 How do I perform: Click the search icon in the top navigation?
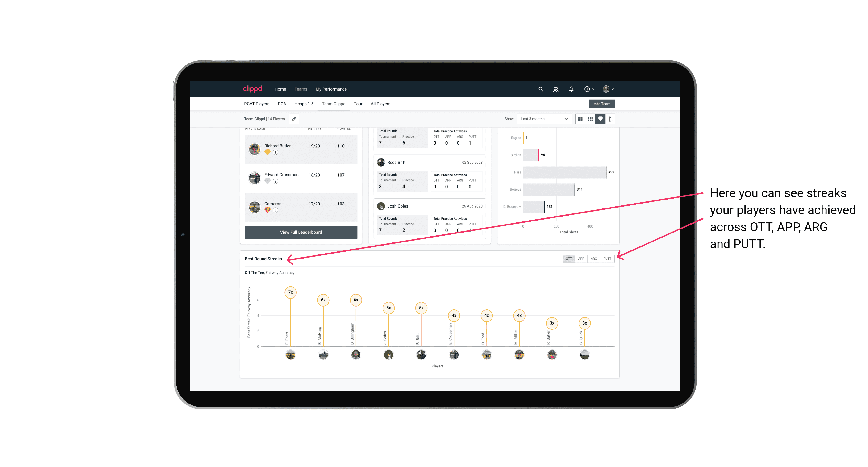tap(540, 89)
